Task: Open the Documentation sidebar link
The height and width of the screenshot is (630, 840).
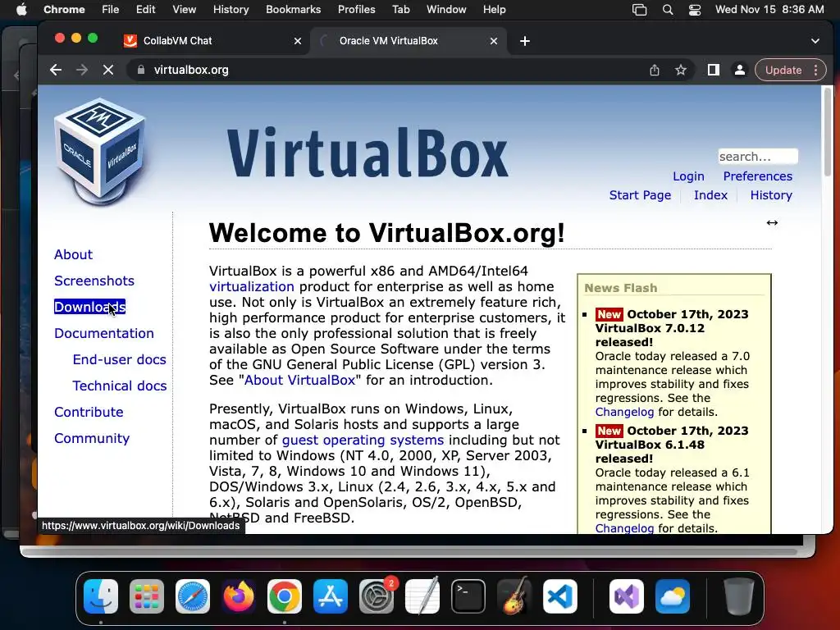Action: pyautogui.click(x=104, y=333)
